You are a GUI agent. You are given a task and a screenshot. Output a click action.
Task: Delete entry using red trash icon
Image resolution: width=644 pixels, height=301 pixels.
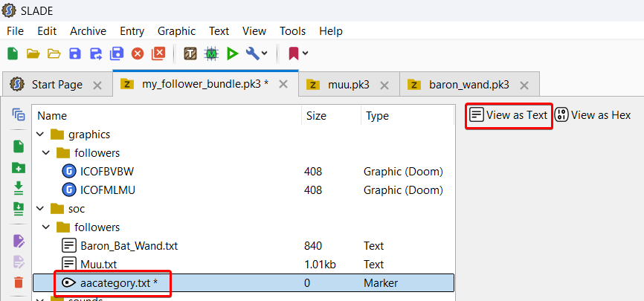tap(19, 282)
